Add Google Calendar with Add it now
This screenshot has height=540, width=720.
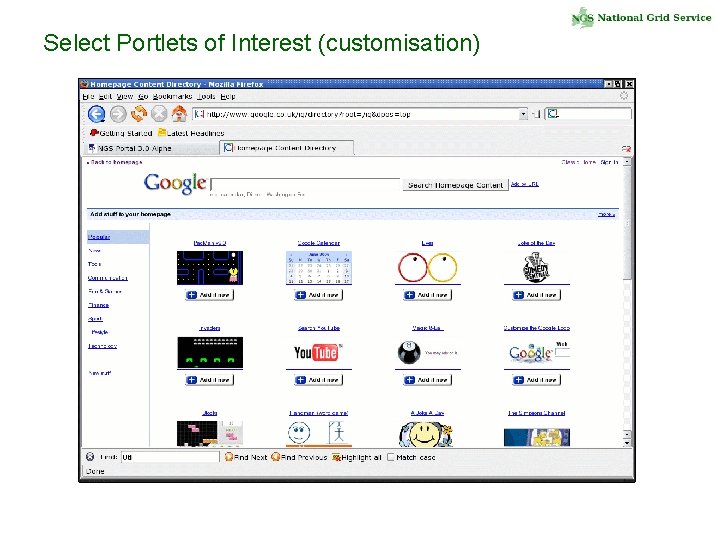pos(319,295)
